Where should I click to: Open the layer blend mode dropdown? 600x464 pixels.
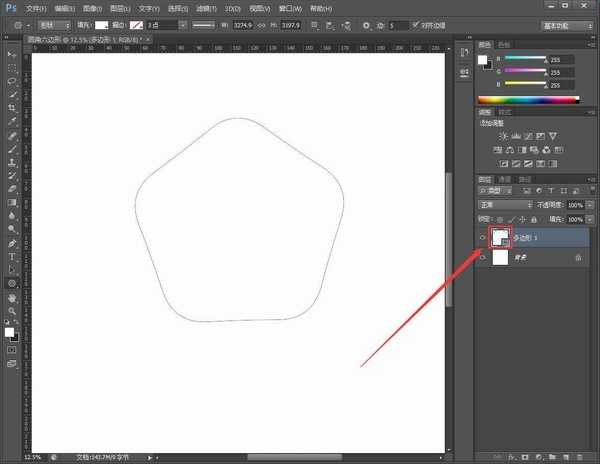click(505, 205)
